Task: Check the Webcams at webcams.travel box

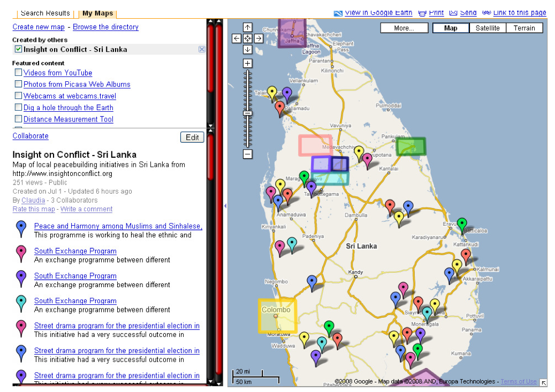Action: 19,96
